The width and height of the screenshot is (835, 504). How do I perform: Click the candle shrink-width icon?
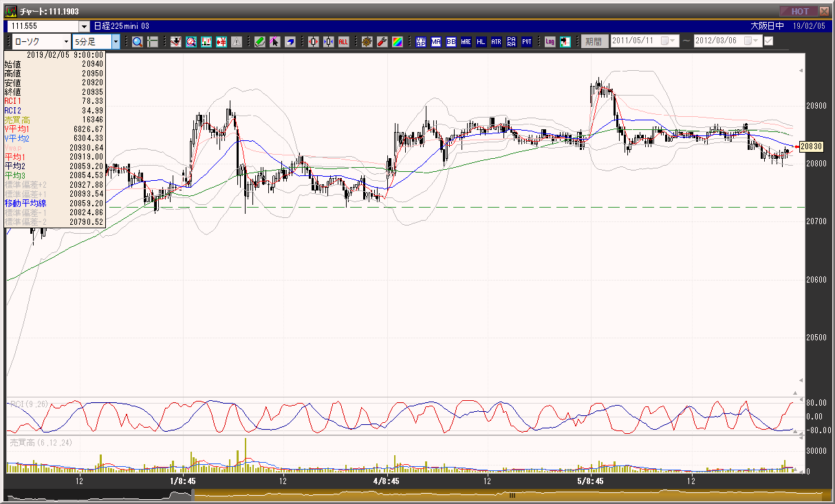click(328, 42)
